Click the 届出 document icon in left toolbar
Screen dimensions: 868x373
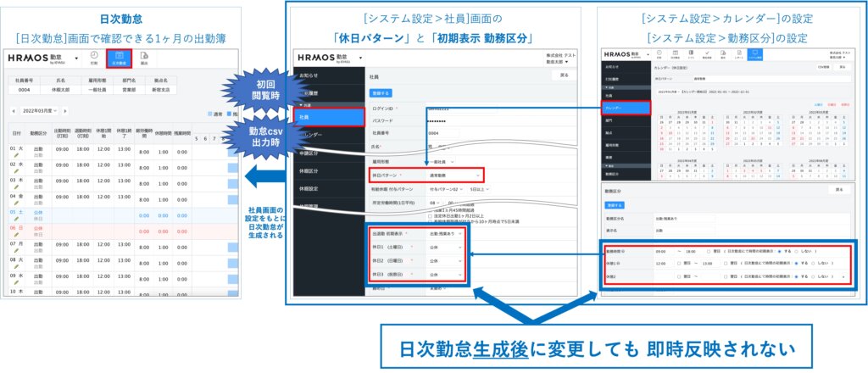[x=144, y=58]
